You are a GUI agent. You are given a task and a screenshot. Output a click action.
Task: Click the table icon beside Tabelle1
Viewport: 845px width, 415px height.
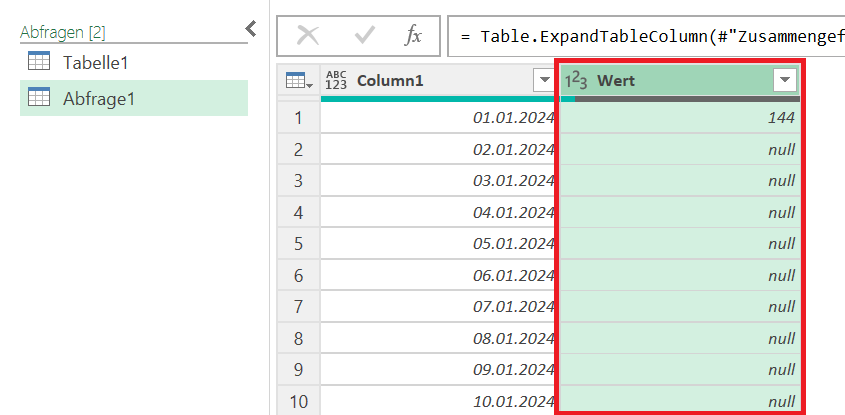tap(39, 62)
